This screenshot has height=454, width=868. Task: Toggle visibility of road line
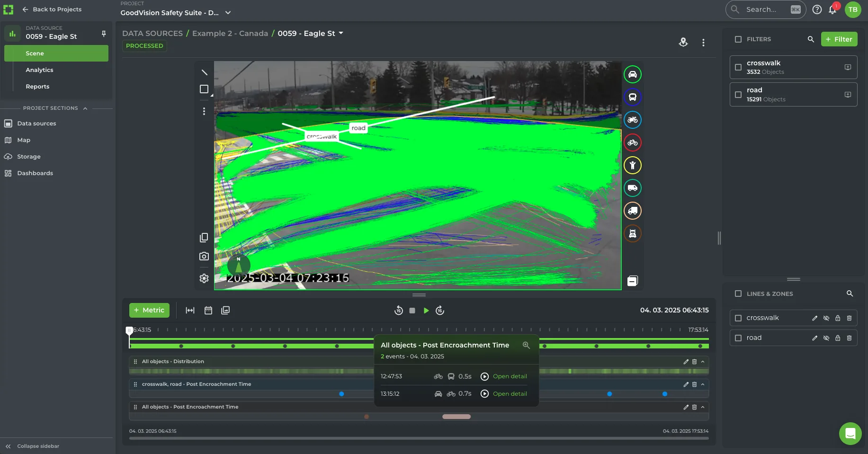[826, 338]
